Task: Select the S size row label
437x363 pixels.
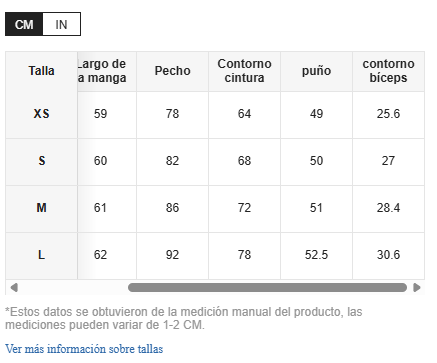Action: [x=41, y=161]
